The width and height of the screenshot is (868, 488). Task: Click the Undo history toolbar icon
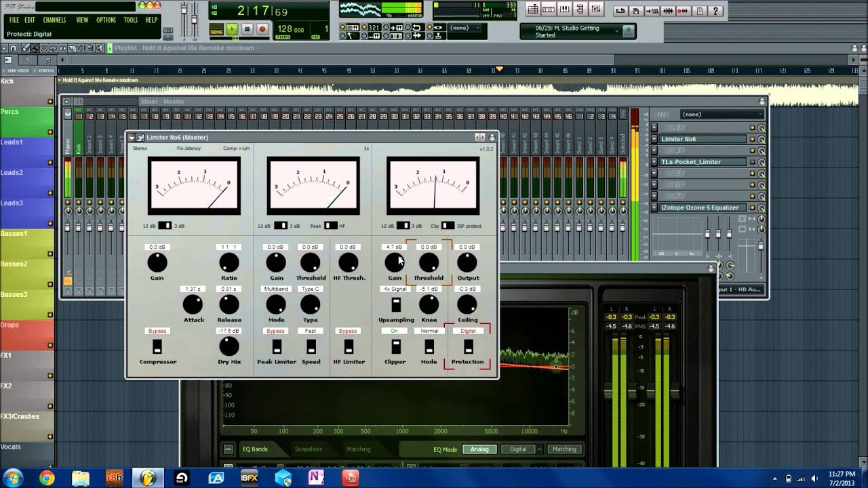(x=620, y=11)
